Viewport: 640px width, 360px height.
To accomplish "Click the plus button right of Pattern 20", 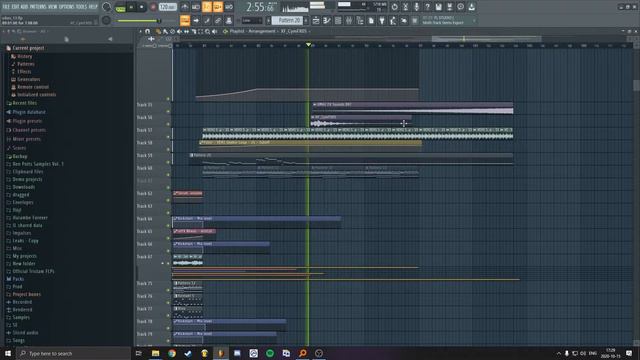I will click(306, 20).
